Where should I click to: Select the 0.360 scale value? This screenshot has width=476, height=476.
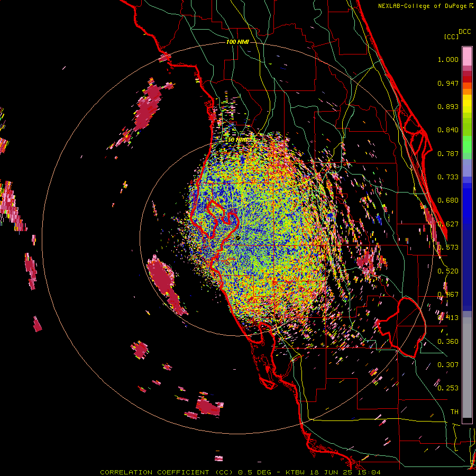[x=448, y=342]
